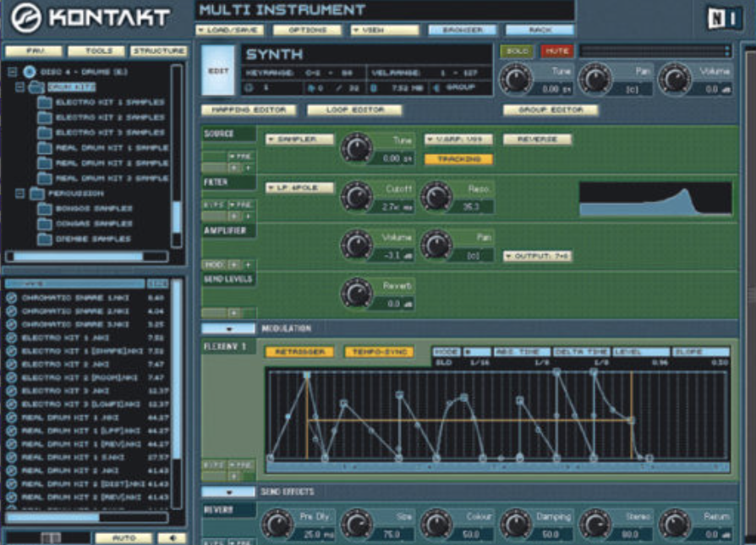The height and width of the screenshot is (545, 756).
Task: Collapse the Modulation section arrow
Action: coord(228,328)
